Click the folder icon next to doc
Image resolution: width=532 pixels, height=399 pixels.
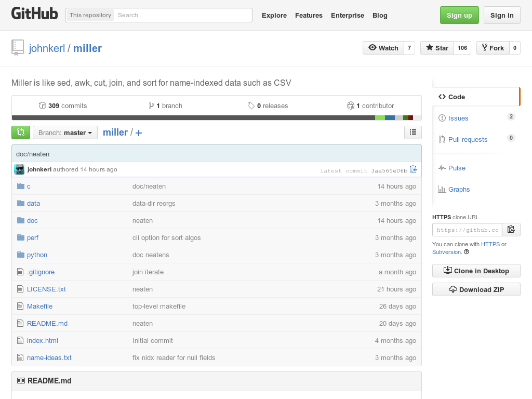21,220
